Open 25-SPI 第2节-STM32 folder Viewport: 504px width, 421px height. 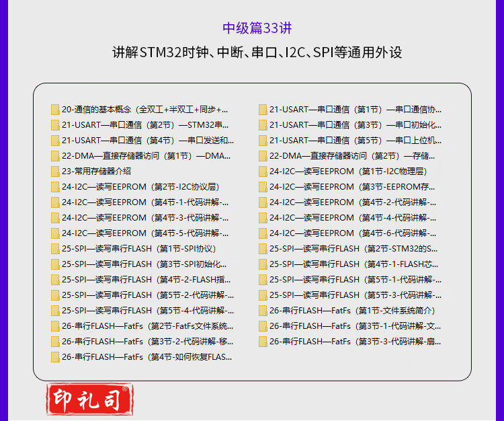click(353, 249)
